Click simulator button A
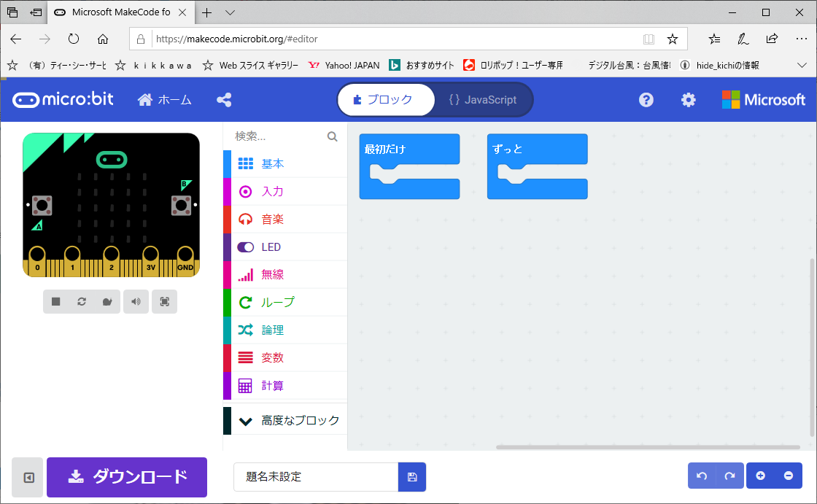Image resolution: width=817 pixels, height=504 pixels. tap(42, 206)
